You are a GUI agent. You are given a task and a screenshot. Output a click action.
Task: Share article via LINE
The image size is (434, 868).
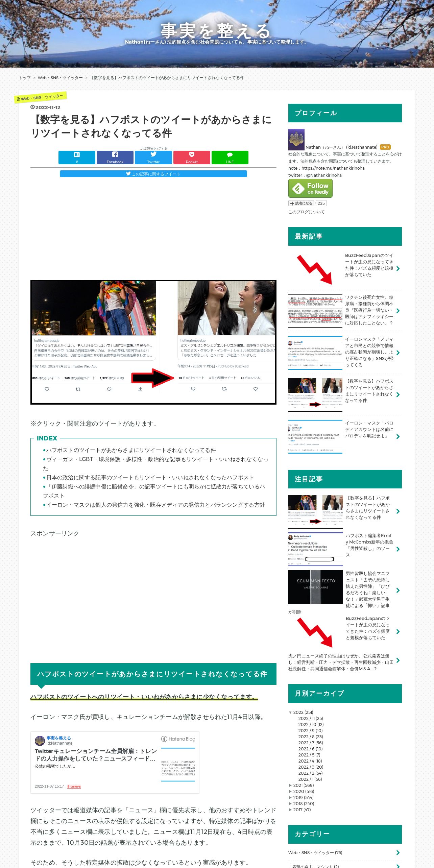click(x=230, y=158)
